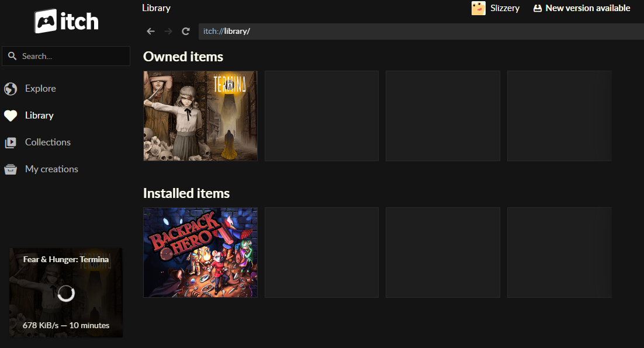This screenshot has width=644, height=348.
Task: Click New version available
Action: click(x=588, y=8)
